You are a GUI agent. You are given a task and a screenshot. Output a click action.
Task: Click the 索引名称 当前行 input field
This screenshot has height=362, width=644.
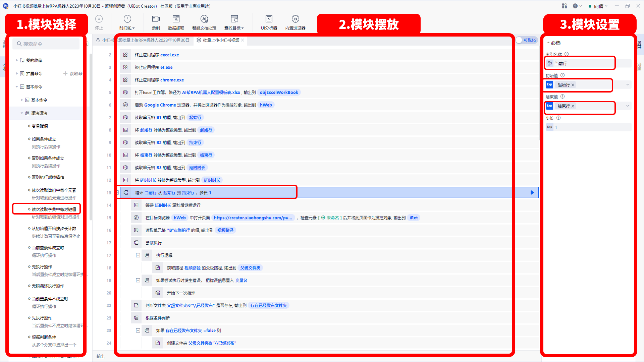[x=588, y=63]
